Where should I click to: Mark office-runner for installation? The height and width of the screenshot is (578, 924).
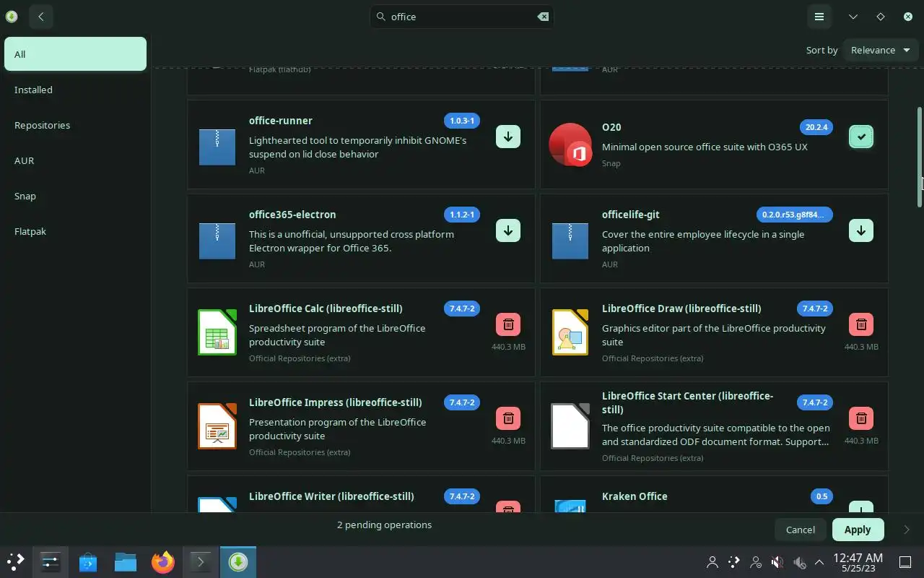[508, 137]
